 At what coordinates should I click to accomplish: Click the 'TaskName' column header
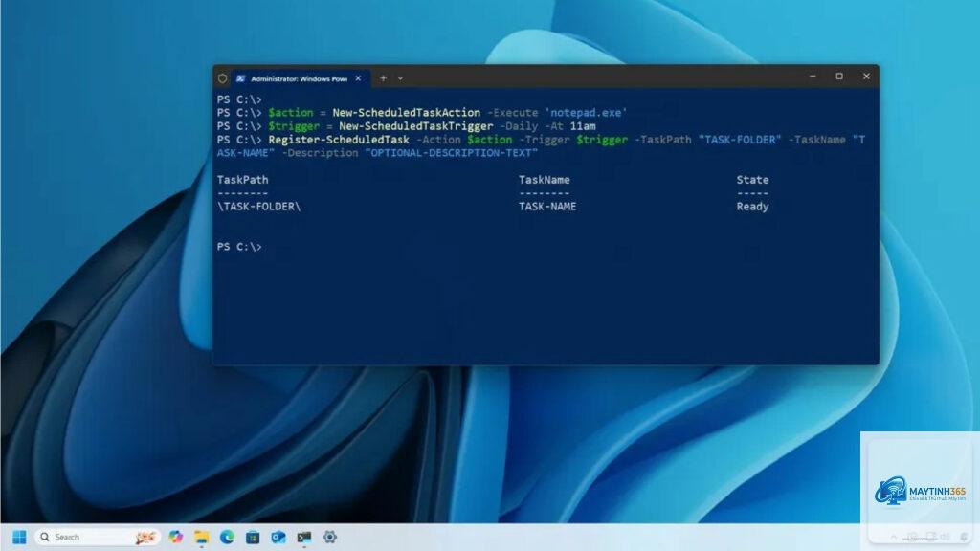click(x=545, y=180)
